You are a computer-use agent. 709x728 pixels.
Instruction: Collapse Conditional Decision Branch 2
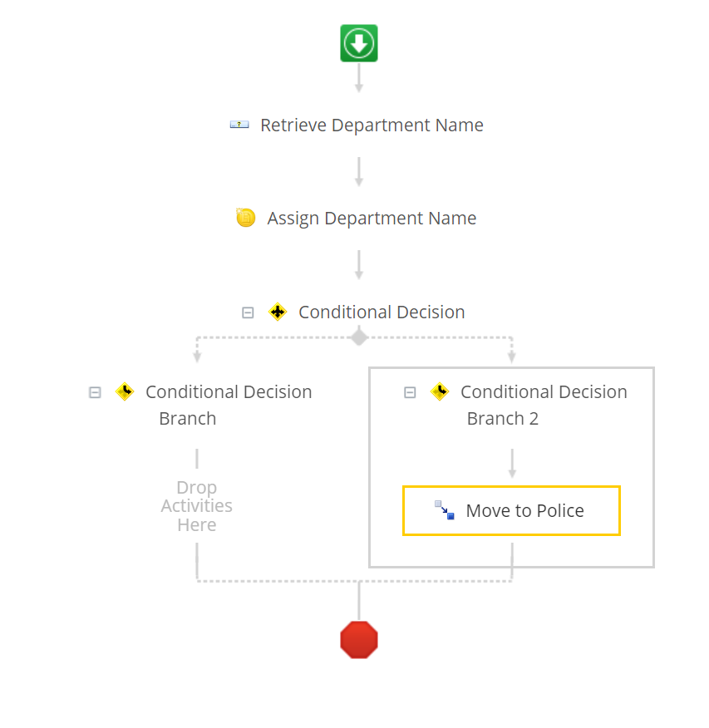point(410,392)
